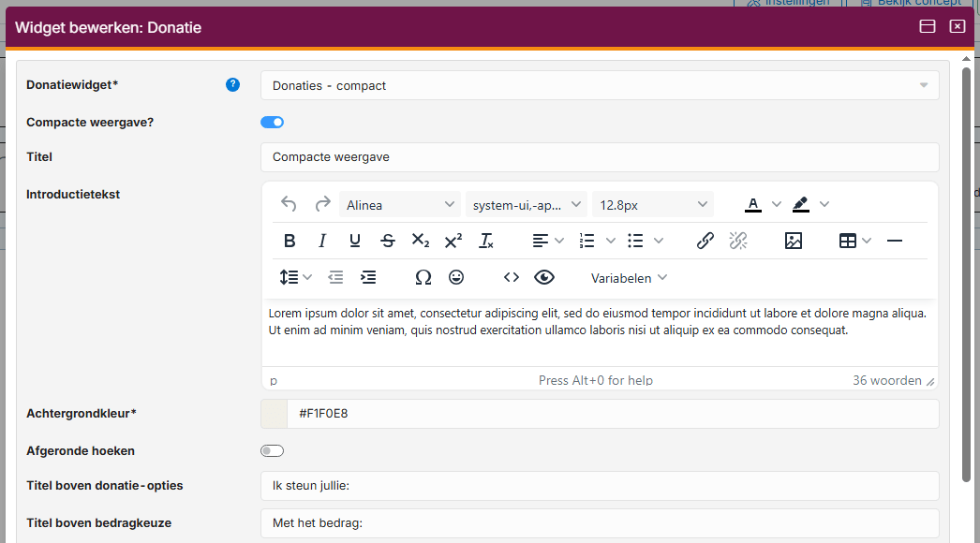Image resolution: width=980 pixels, height=543 pixels.
Task: Expand the Alinea block format dropdown
Action: coord(400,205)
